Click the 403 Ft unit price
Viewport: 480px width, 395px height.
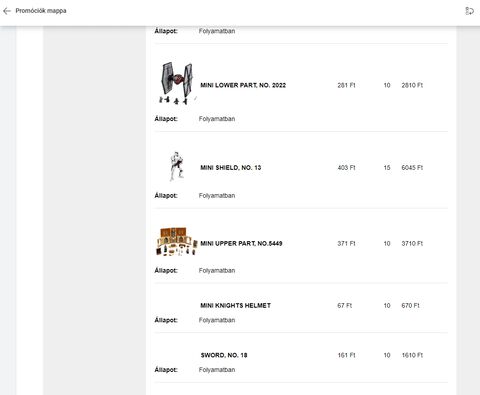(346, 168)
